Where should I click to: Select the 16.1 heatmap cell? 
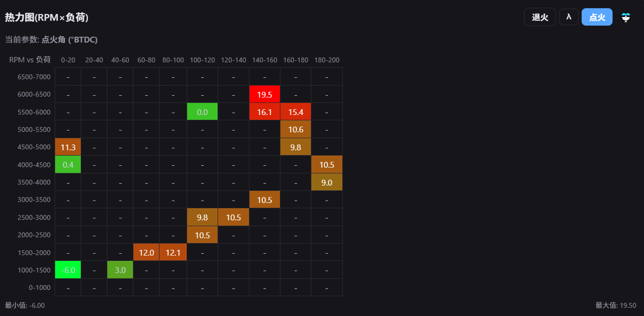click(x=264, y=112)
